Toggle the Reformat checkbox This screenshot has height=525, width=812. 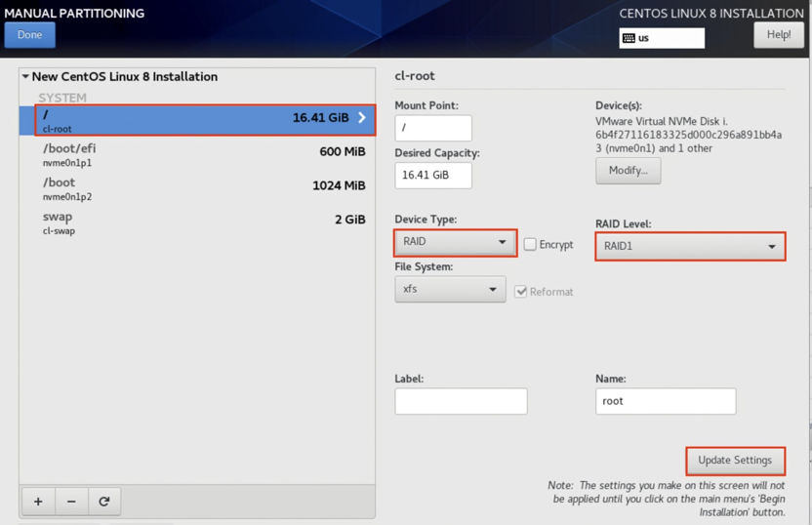click(520, 292)
